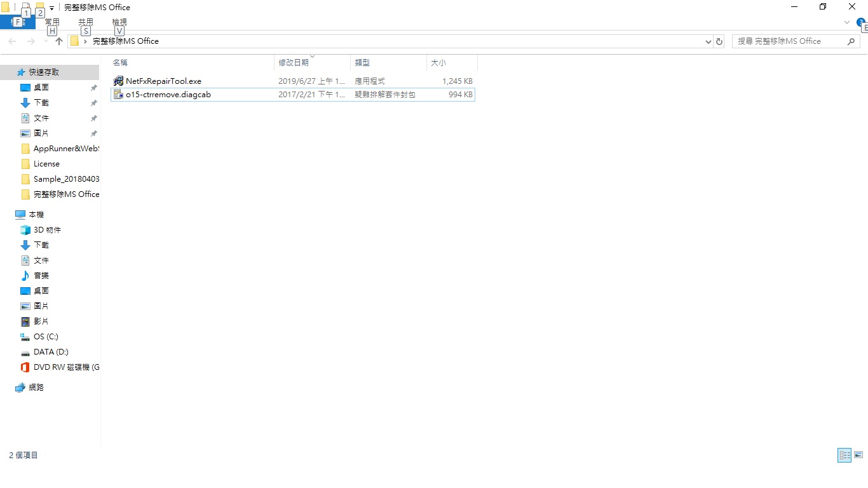Click the 1,245 KB size cell
This screenshot has height=488, width=868.
coord(458,81)
